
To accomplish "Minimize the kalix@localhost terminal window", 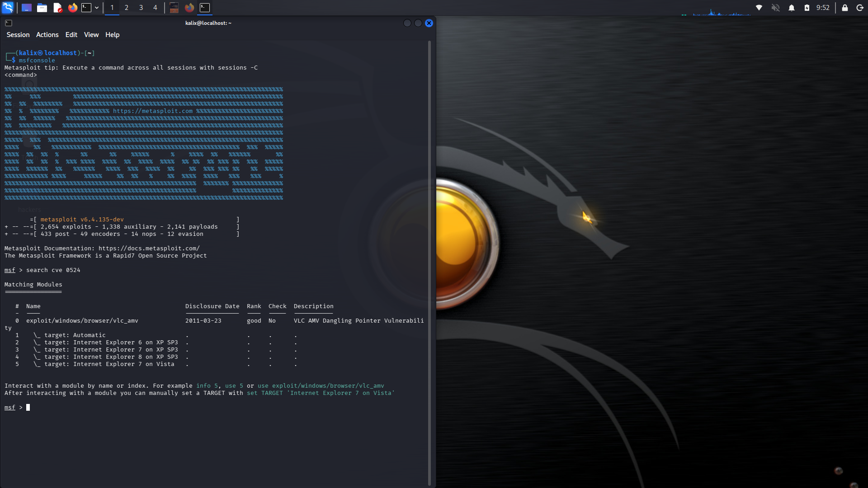I will [x=407, y=23].
